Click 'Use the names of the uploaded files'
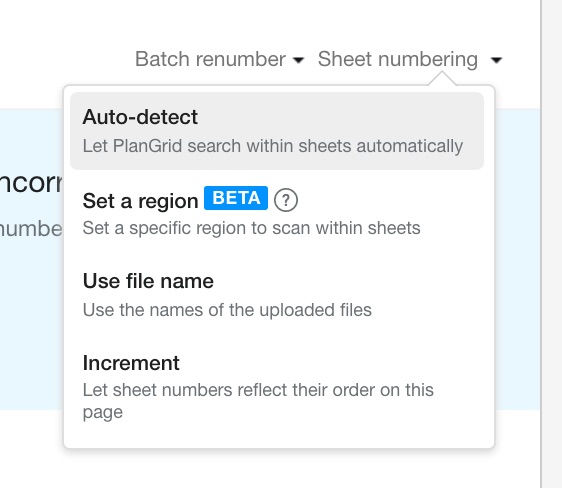Viewport: 562px width, 488px height. tap(227, 310)
